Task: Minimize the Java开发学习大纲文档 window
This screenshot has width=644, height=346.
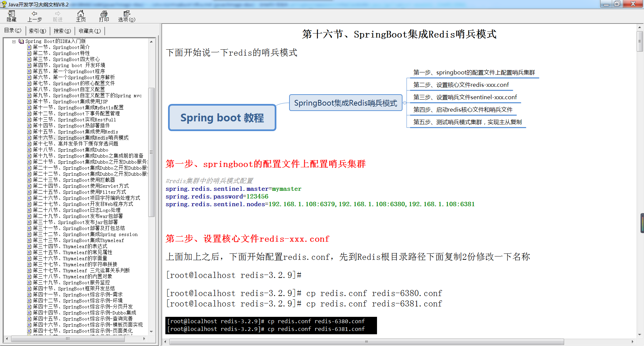Action: 606,4
